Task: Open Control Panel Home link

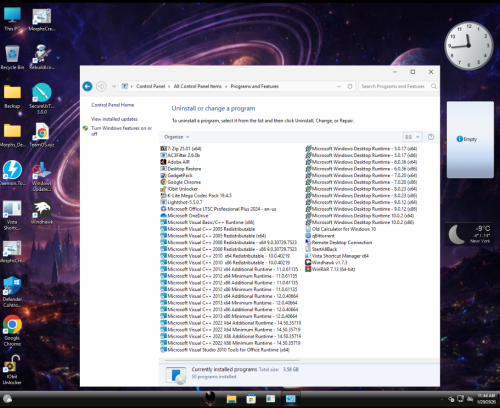Action: 113,105
